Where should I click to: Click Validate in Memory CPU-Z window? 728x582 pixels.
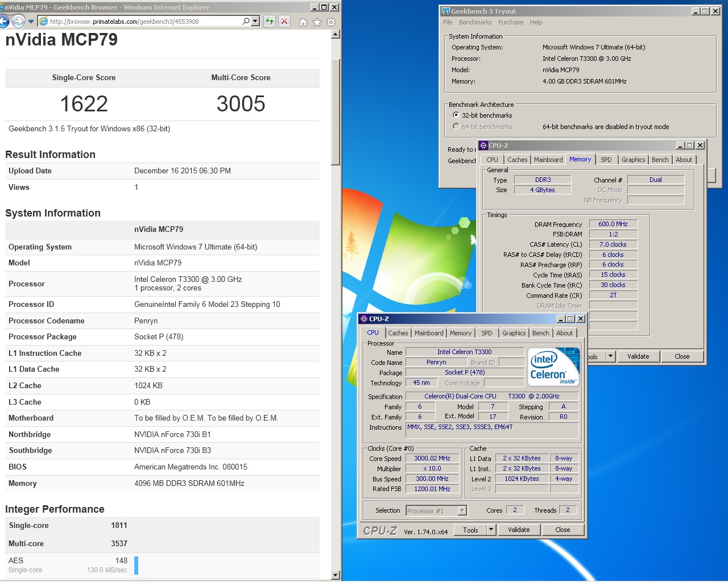click(x=638, y=356)
